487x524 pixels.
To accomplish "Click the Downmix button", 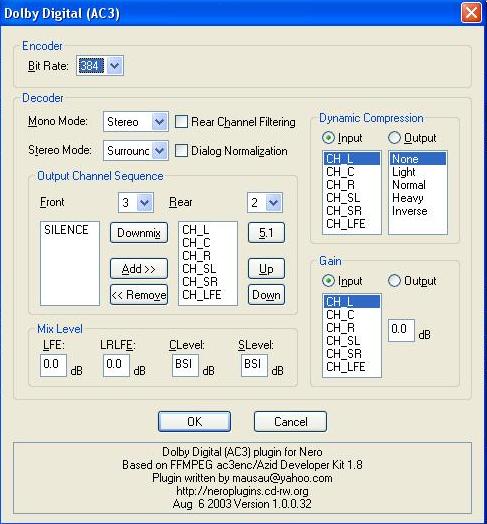I will pyautogui.click(x=139, y=233).
